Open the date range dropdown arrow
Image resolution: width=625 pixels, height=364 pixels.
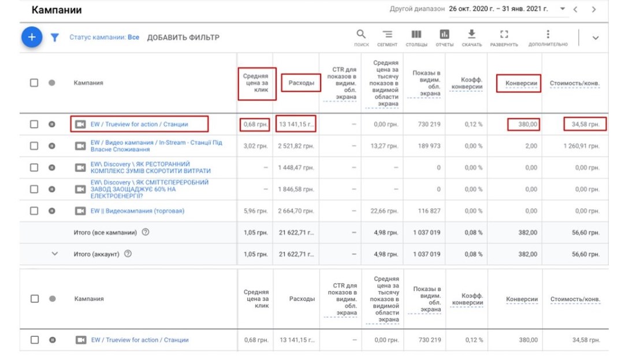[x=563, y=8]
